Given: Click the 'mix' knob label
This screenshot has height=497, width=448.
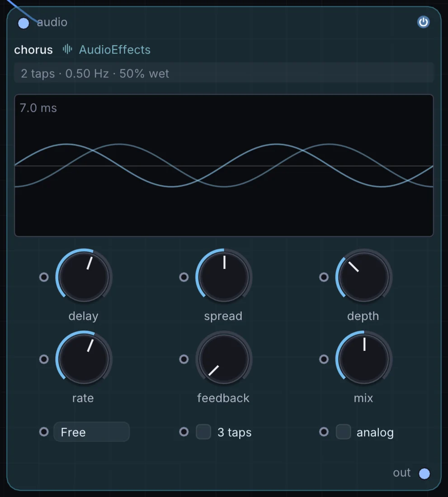Looking at the screenshot, I should (363, 398).
